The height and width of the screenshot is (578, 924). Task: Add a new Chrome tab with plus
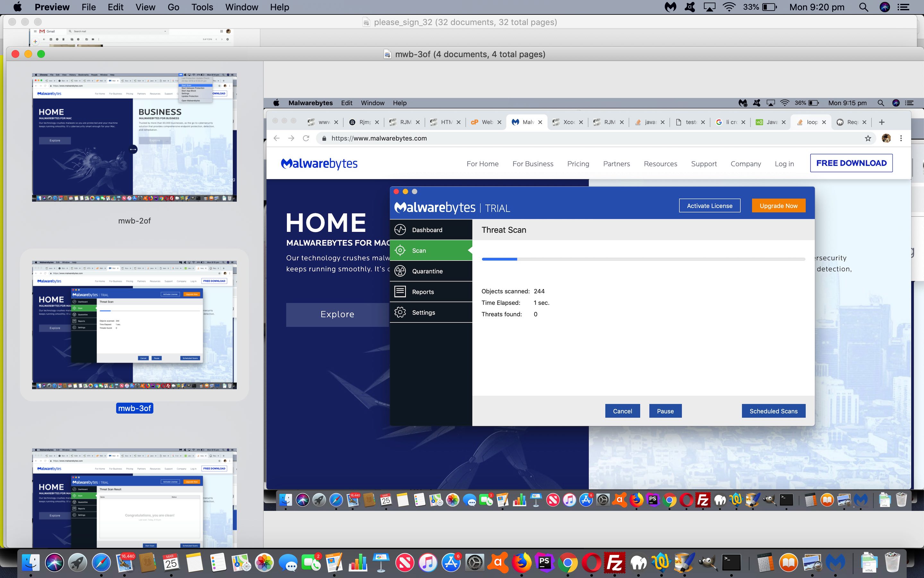pyautogui.click(x=882, y=122)
